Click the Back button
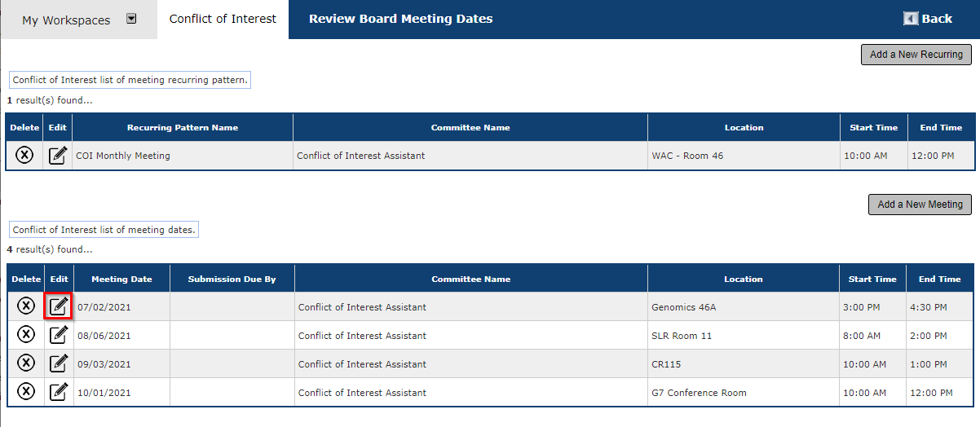This screenshot has height=427, width=980. [x=928, y=19]
